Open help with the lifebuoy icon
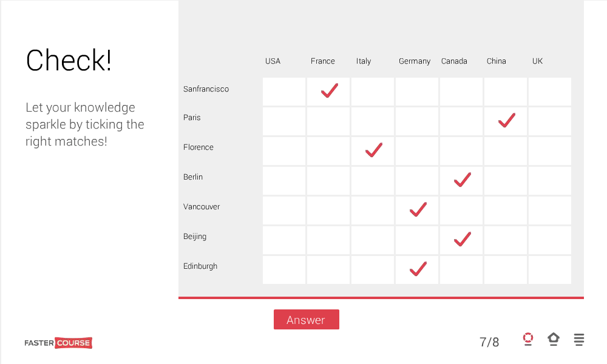The width and height of the screenshot is (607, 364). click(528, 340)
